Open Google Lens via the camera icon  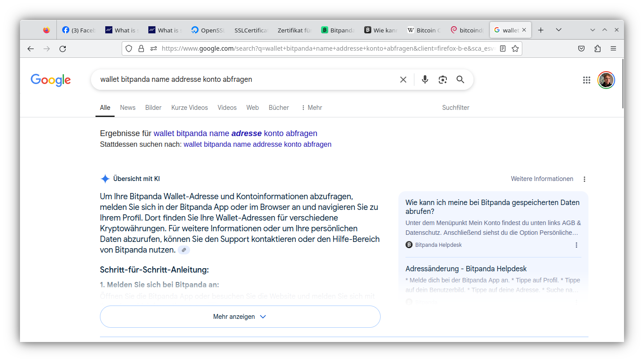(442, 79)
